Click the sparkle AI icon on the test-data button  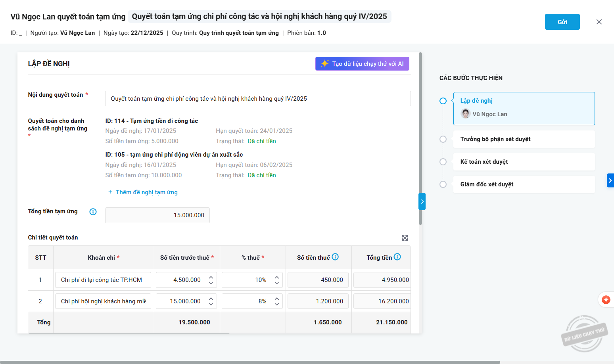pyautogui.click(x=325, y=64)
